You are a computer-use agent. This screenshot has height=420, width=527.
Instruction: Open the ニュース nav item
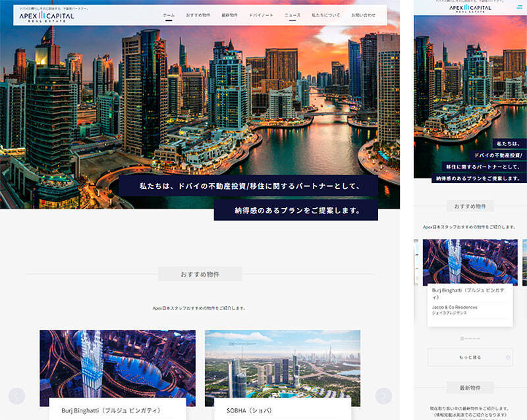292,15
